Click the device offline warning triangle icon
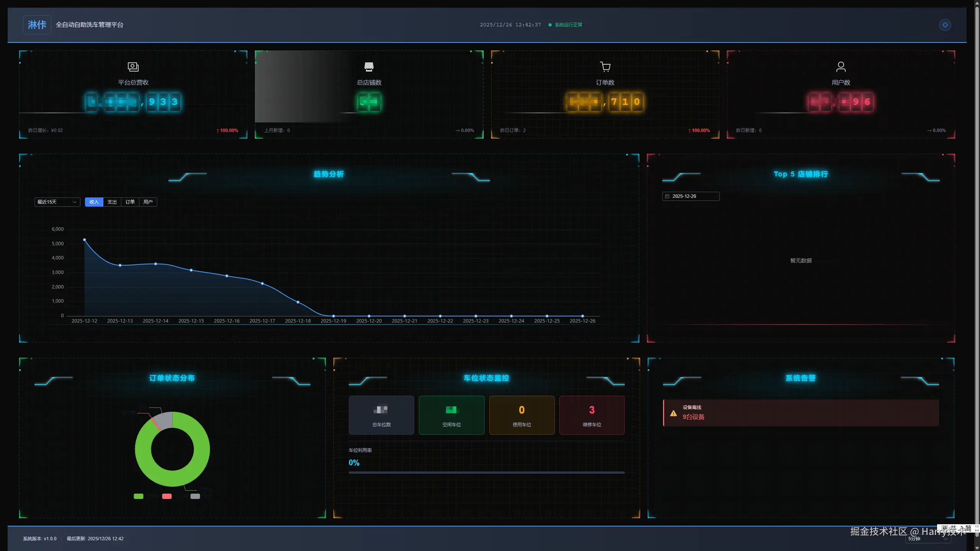This screenshot has height=551, width=980. point(673,413)
